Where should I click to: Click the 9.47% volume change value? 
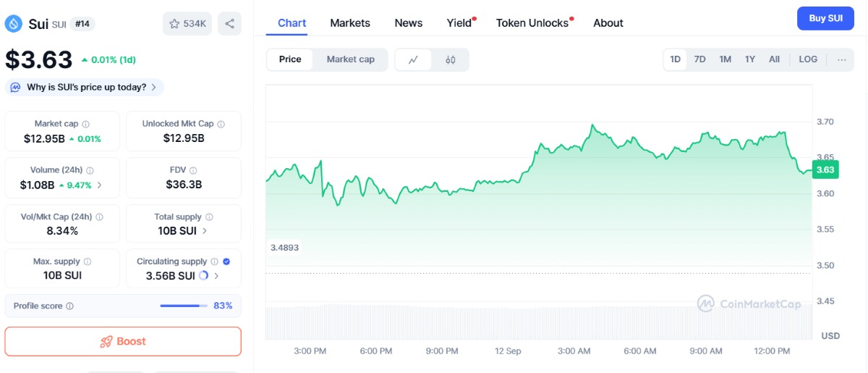(80, 185)
